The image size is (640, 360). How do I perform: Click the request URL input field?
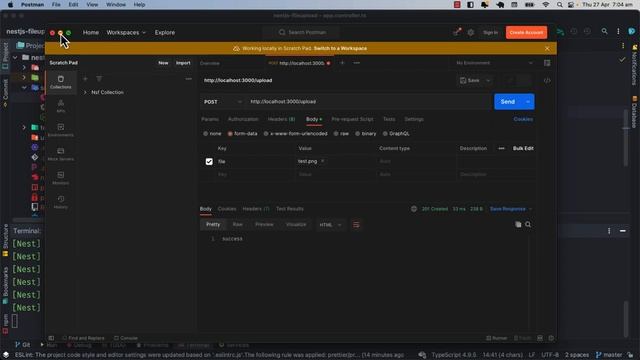(x=369, y=102)
